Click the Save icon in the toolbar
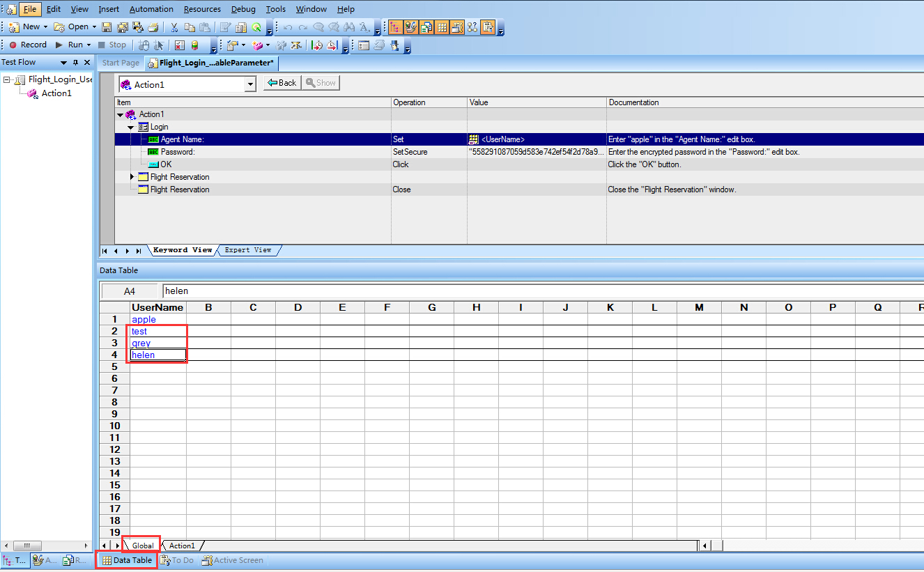This screenshot has height=572, width=924. (107, 27)
